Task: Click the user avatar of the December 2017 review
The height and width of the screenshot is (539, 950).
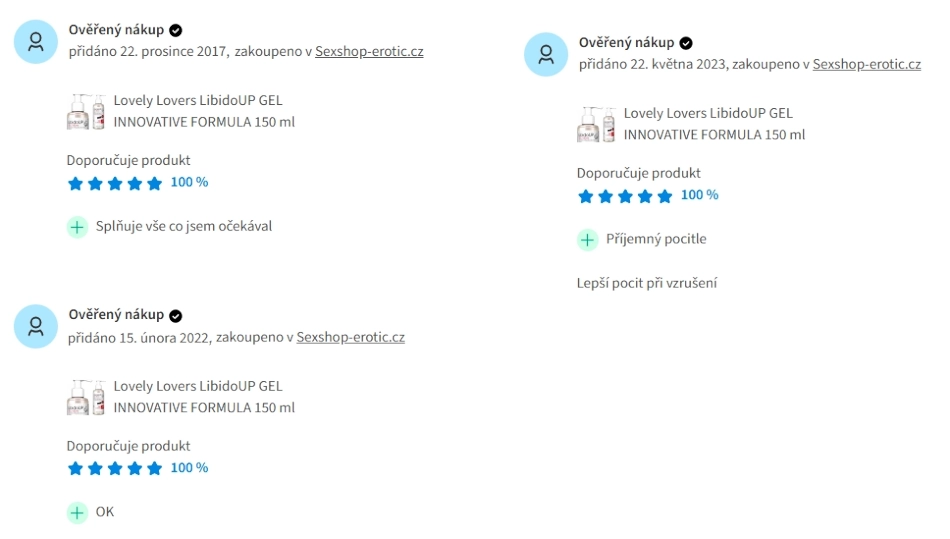Action: pos(36,41)
